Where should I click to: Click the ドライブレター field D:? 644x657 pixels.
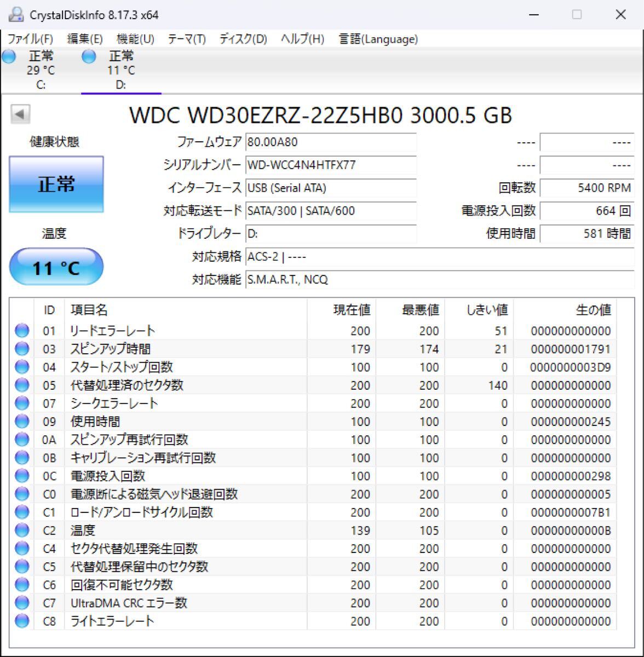pyautogui.click(x=331, y=234)
